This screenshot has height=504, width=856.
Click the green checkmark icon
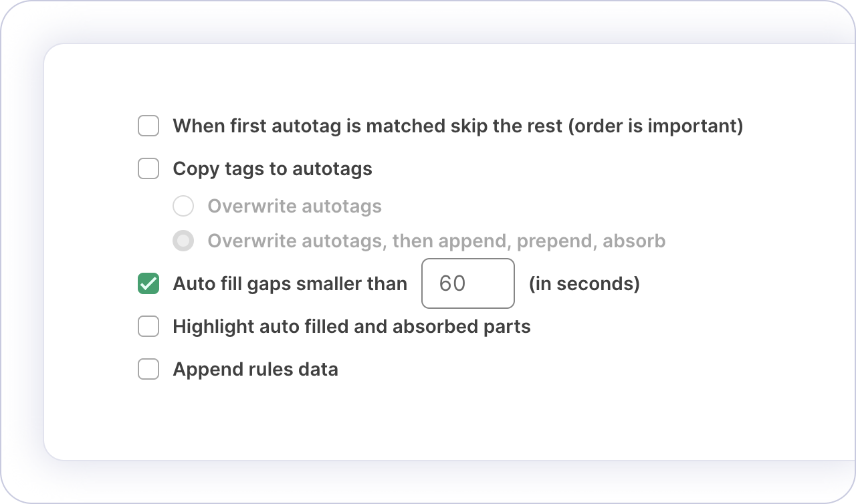148,283
